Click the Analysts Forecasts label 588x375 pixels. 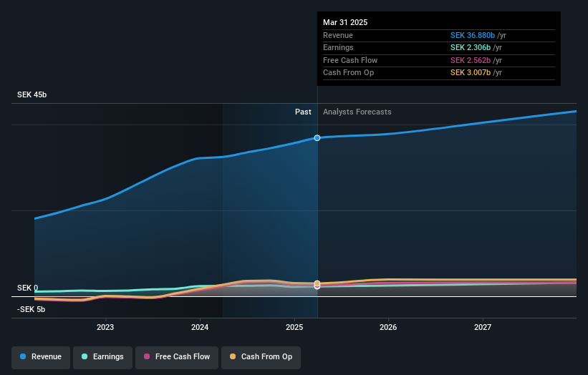357,112
